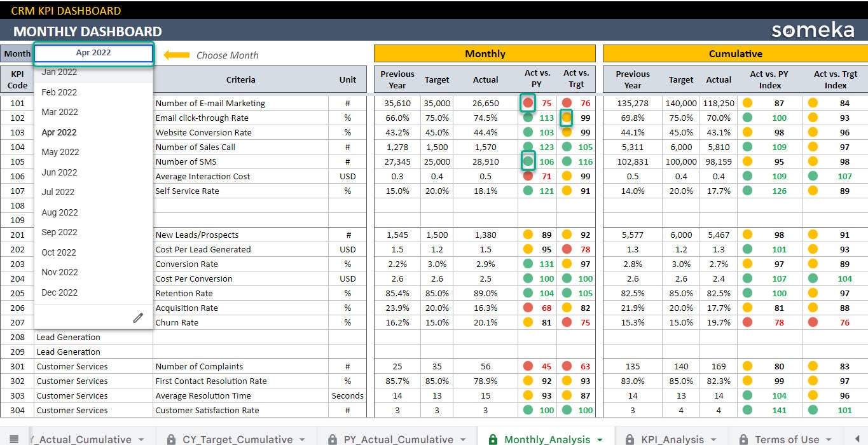
Task: Toggle the yellow indicator for Email click-through Rate
Action: coord(566,118)
